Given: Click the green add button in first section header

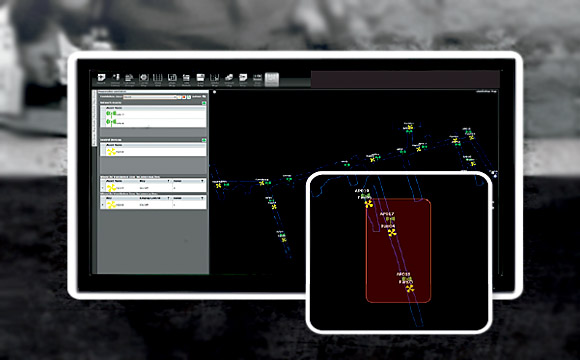Looking at the screenshot, I should pos(204,103).
